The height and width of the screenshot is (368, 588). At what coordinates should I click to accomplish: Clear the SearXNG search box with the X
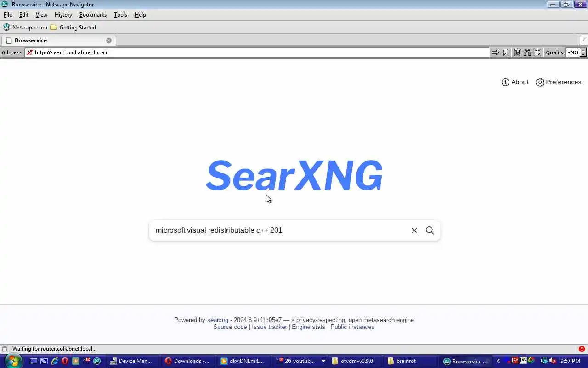click(x=414, y=230)
